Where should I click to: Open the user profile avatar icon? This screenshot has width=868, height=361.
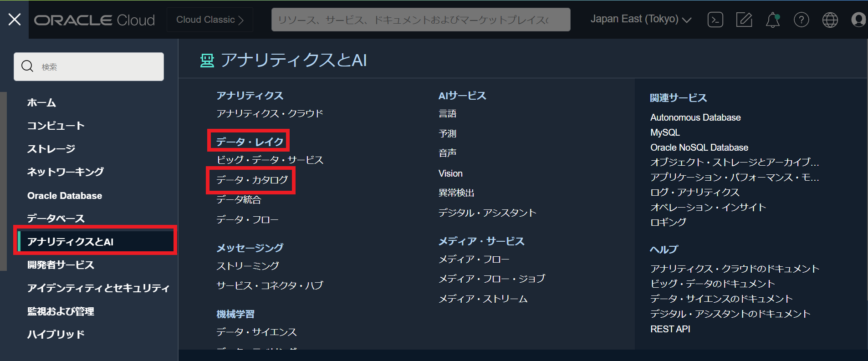point(858,20)
